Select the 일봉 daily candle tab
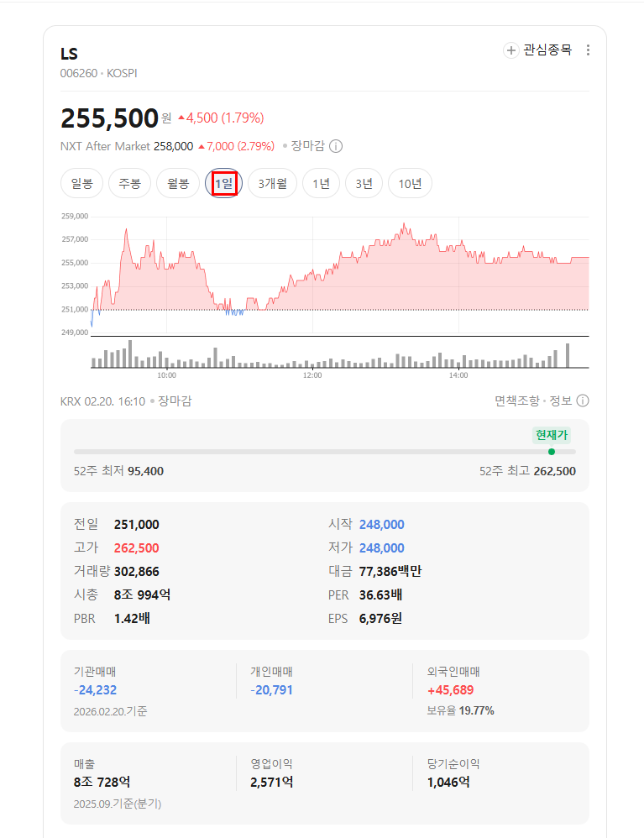This screenshot has height=838, width=644. click(81, 183)
